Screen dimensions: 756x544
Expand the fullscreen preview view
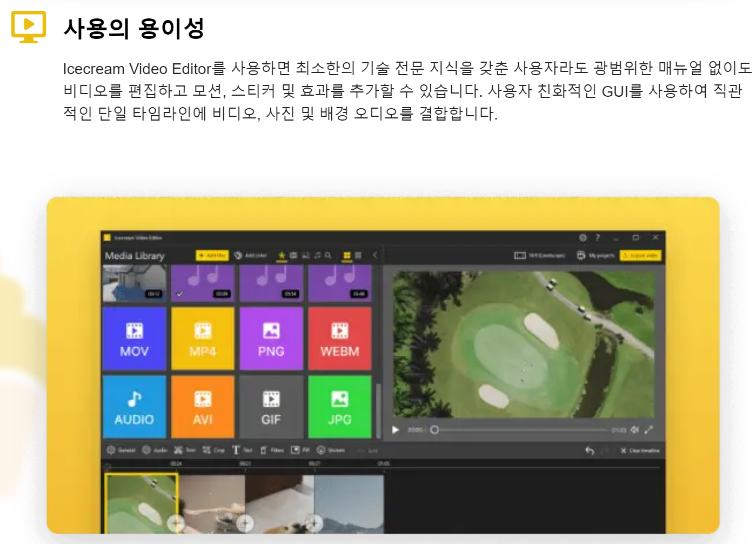(x=649, y=430)
